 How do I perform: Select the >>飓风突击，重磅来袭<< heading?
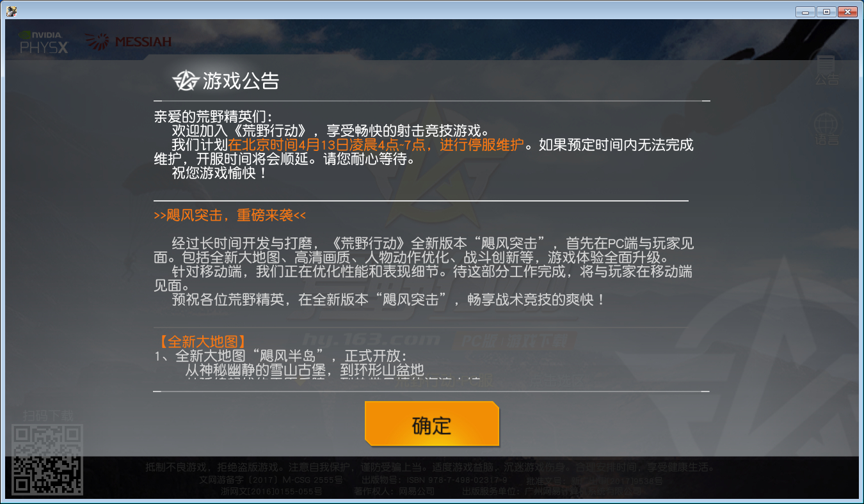coord(230,216)
